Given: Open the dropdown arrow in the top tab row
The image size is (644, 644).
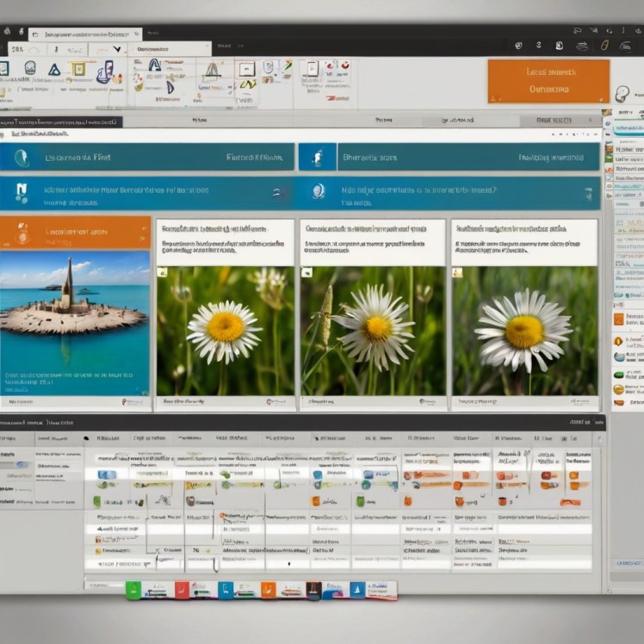Looking at the screenshot, I should coord(116,50).
